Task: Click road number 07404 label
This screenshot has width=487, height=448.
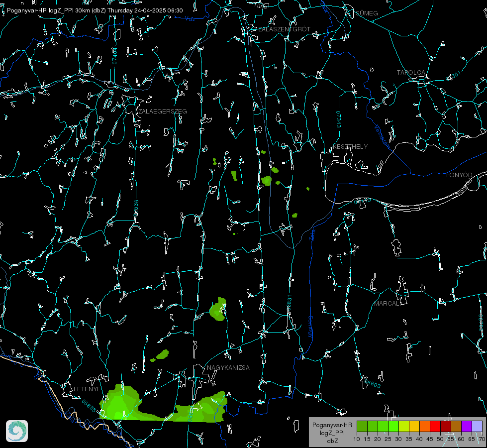Action: tap(115, 56)
